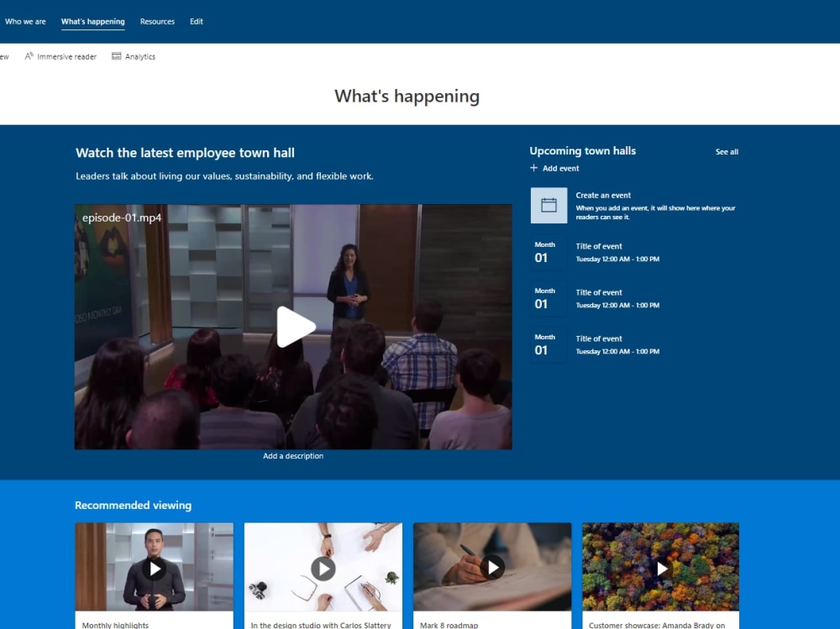840x629 pixels.
Task: Open Analytics label in command bar
Action: (139, 56)
